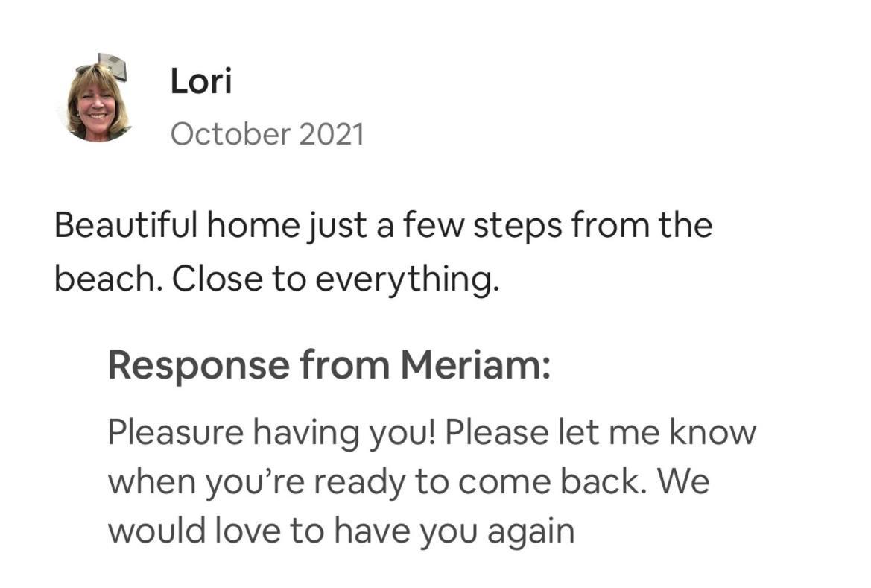Screen dimensions: 871x588
Task: Click the 'Close to everything' sentence
Action: tap(335, 279)
